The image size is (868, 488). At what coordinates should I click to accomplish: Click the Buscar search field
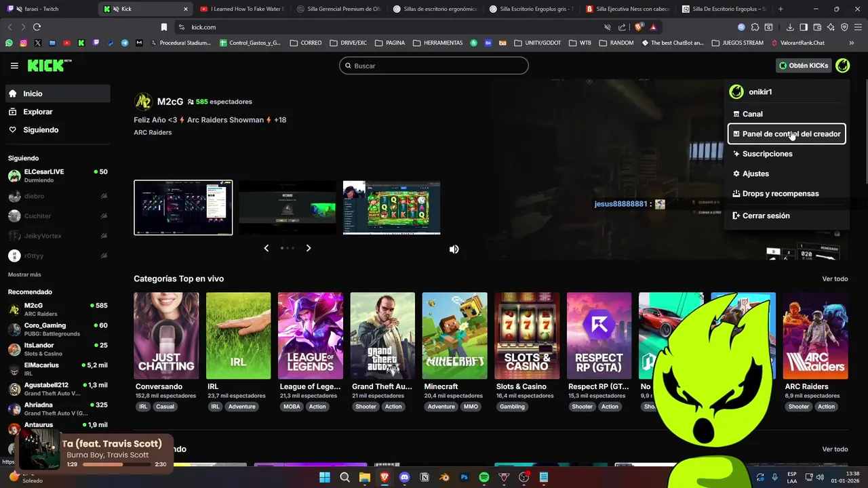[x=434, y=66]
